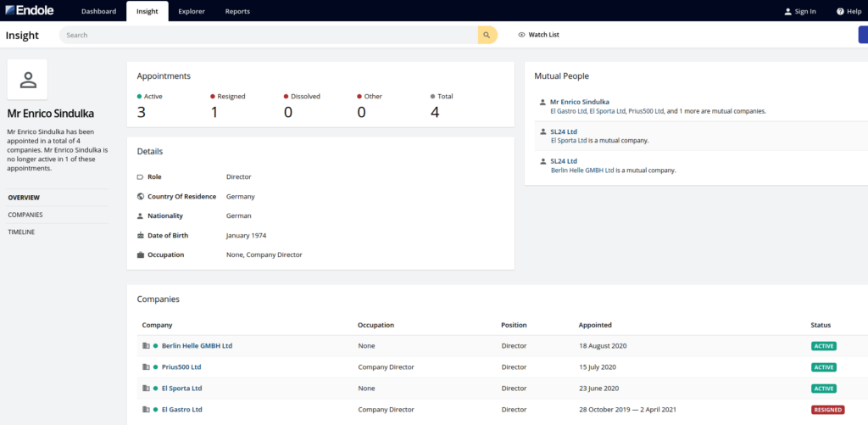Click 'None, Company Director' occupation value
The width and height of the screenshot is (868, 425).
point(264,254)
